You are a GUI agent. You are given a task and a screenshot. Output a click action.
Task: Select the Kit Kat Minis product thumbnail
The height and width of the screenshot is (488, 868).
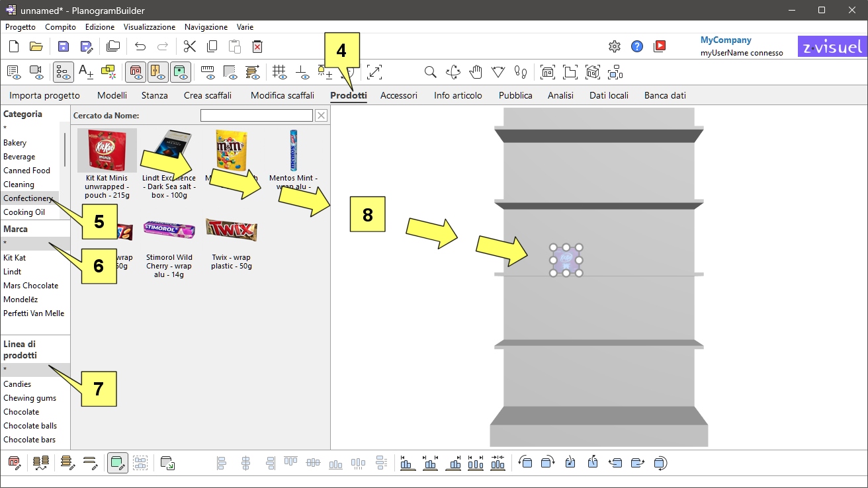[107, 150]
